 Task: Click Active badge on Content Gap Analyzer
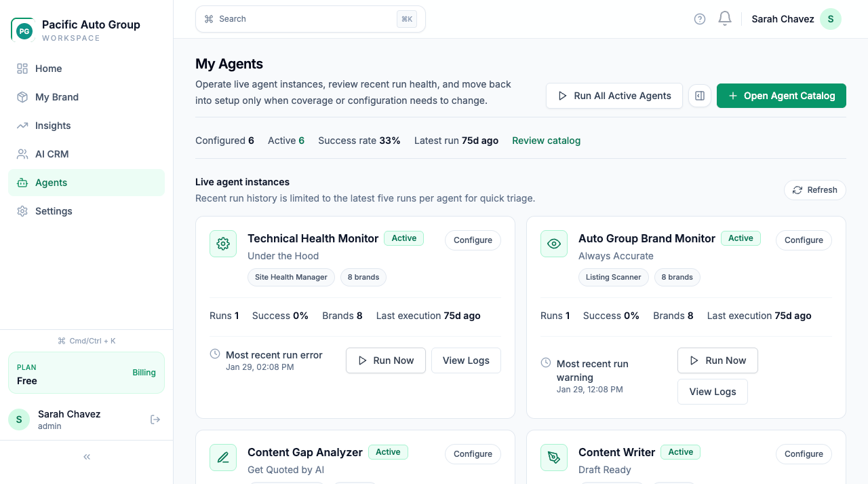(388, 452)
